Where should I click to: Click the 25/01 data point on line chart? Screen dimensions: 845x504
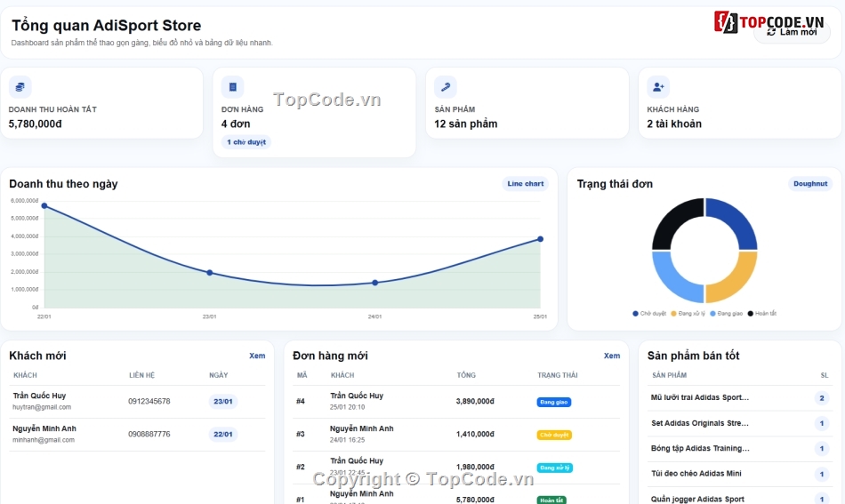(x=540, y=239)
